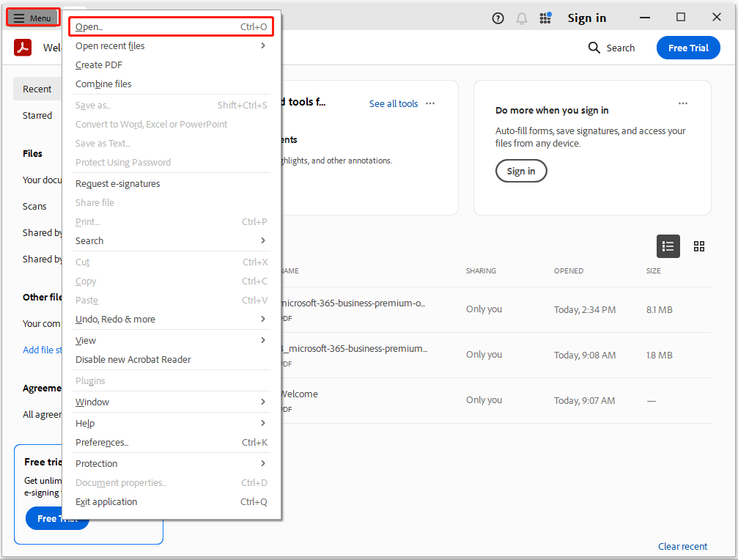Select Disable new Acrobat Reader
This screenshot has width=738, height=560.
click(171, 360)
